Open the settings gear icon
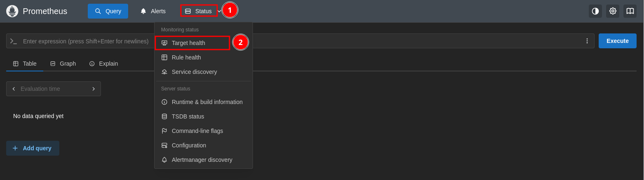 [x=613, y=11]
